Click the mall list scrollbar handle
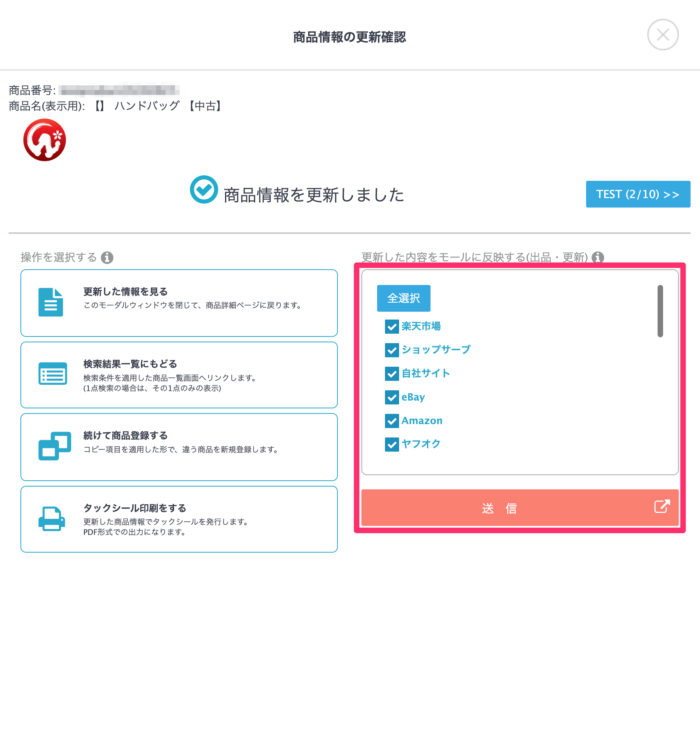The image size is (700, 735). click(660, 311)
